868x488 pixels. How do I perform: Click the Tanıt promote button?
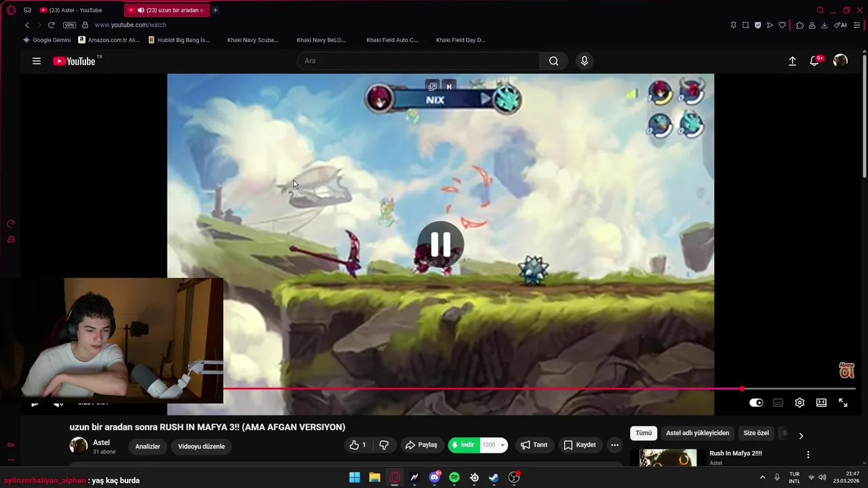[534, 445]
